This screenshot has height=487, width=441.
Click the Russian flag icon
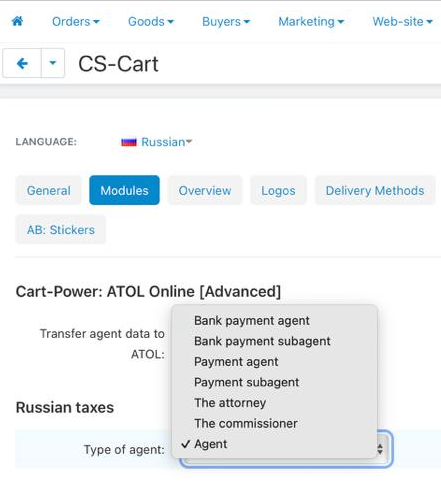[129, 142]
